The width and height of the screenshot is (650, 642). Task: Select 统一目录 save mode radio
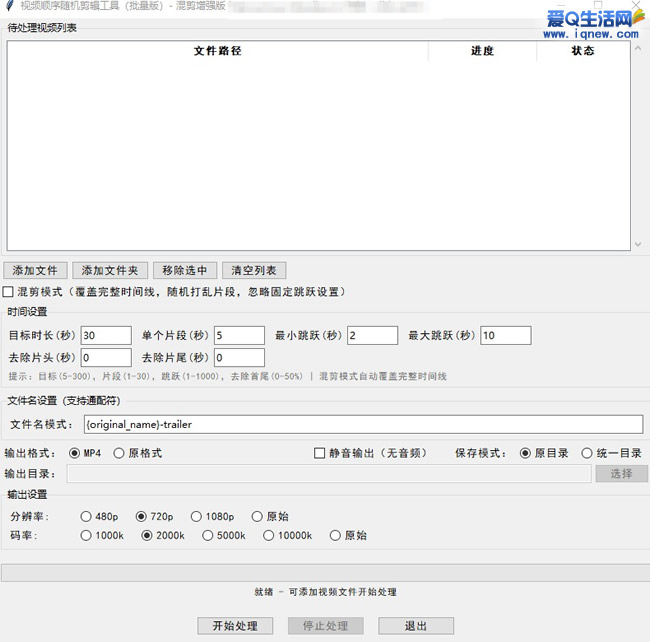587,453
